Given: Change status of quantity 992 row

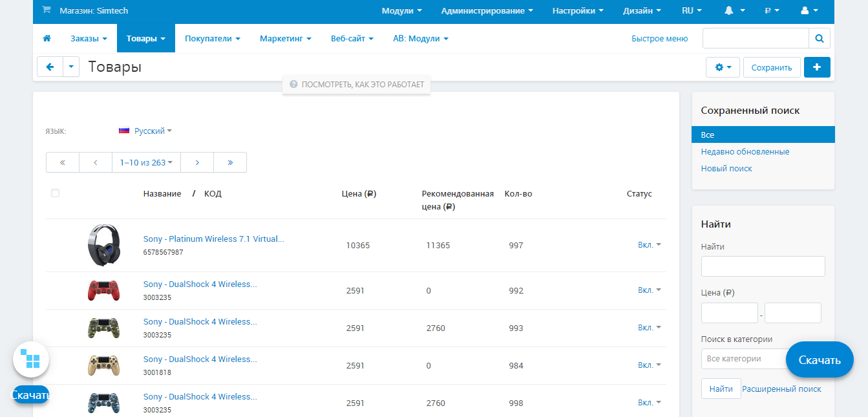Looking at the screenshot, I should pyautogui.click(x=650, y=290).
